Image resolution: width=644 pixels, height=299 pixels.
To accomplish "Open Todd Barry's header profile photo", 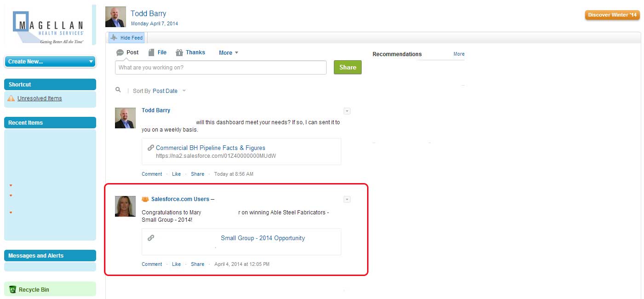I will coord(115,17).
